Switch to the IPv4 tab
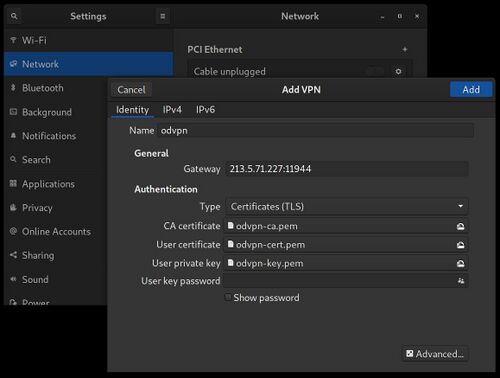 [x=172, y=110]
